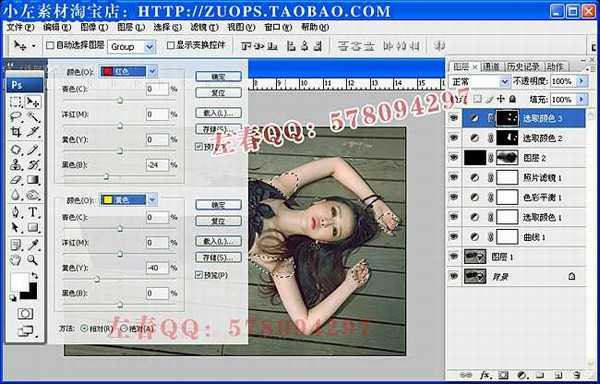Image resolution: width=600 pixels, height=384 pixels.
Task: Hide the 照片滤镜 1 layer
Action: pos(454,177)
